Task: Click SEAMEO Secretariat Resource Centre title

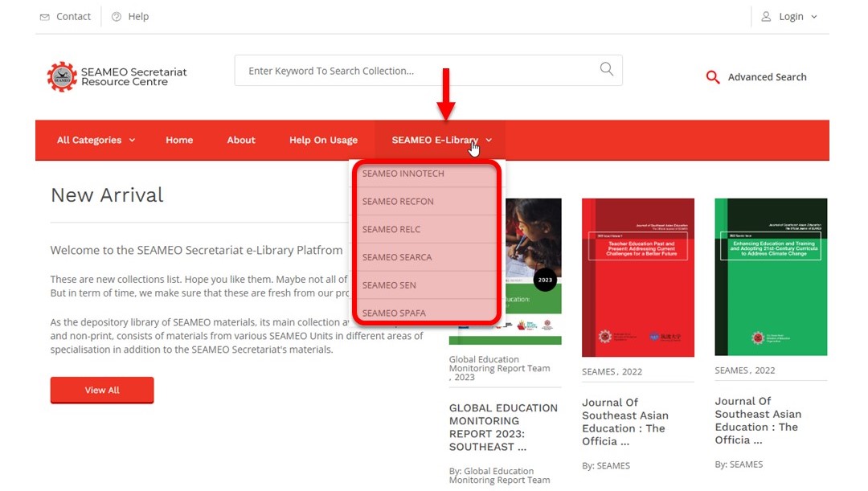Action: (134, 77)
